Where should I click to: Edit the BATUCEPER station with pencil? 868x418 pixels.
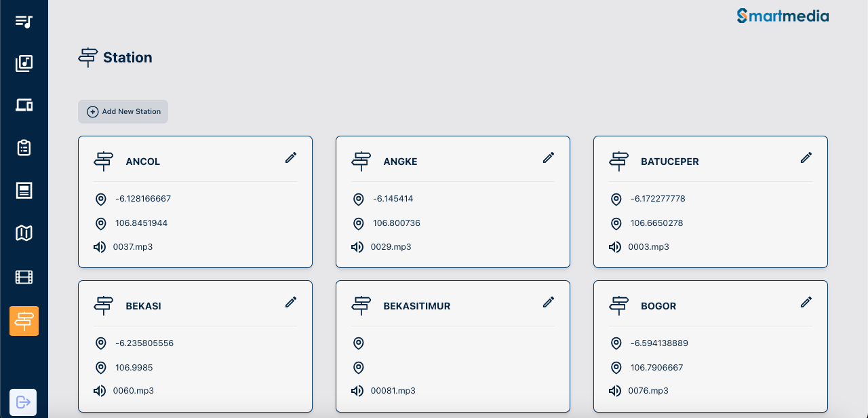(x=806, y=157)
